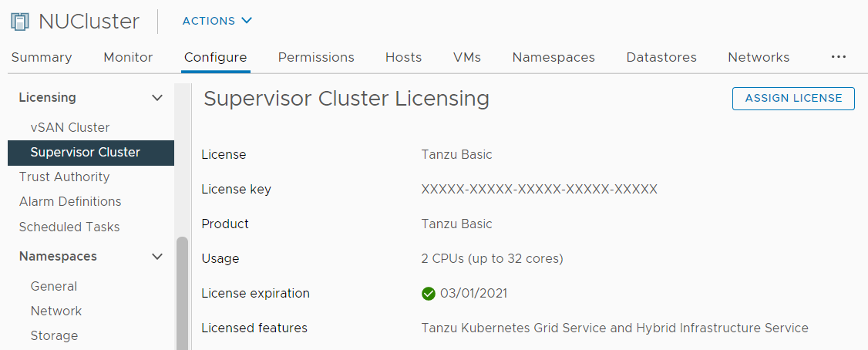
Task: Click the Licensing section header
Action: pyautogui.click(x=48, y=98)
